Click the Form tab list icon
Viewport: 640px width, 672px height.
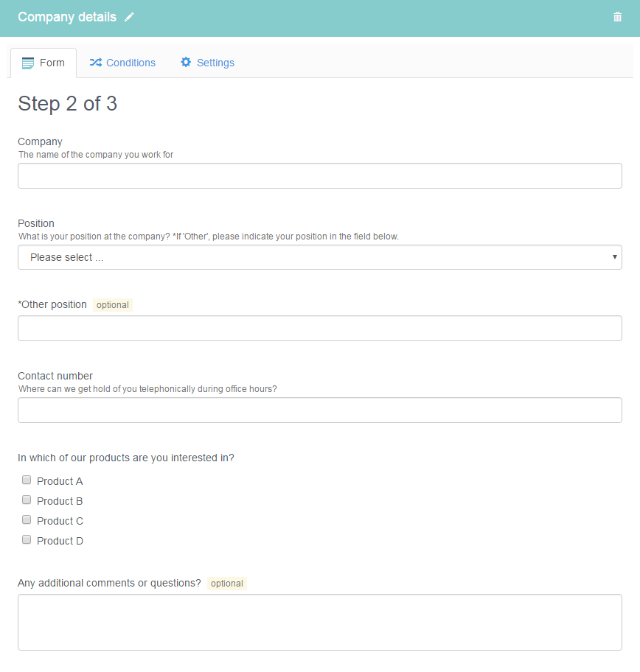pos(28,63)
